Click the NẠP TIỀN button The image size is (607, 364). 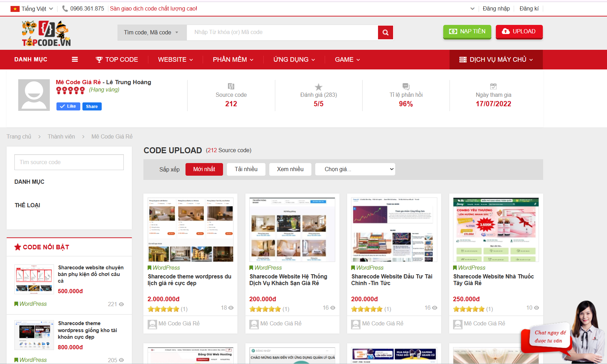pos(467,32)
